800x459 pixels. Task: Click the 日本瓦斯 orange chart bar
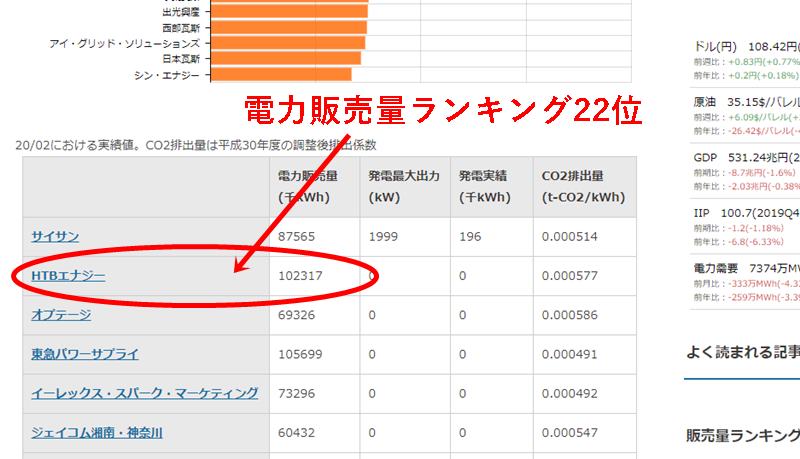(286, 58)
